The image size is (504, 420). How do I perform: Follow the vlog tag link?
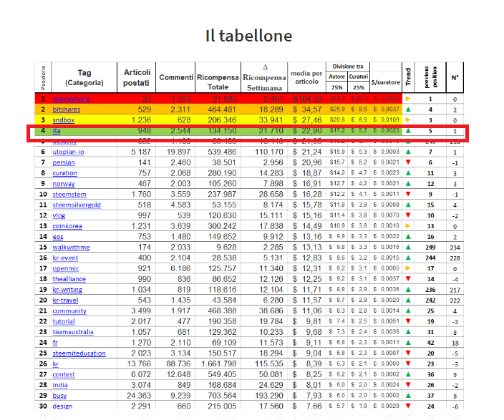59,215
